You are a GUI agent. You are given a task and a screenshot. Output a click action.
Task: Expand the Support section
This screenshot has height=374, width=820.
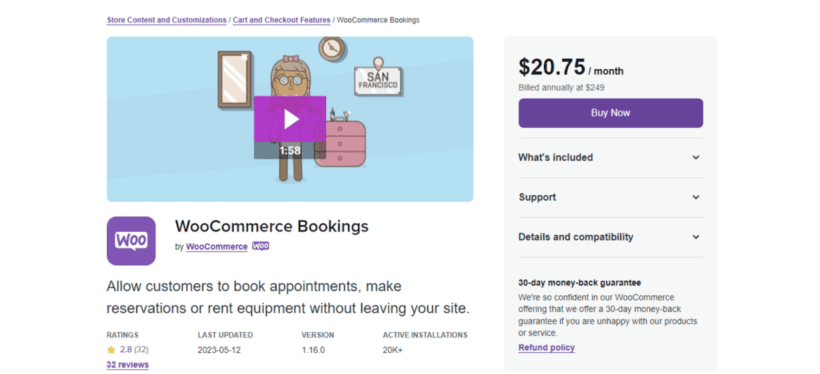coord(610,197)
